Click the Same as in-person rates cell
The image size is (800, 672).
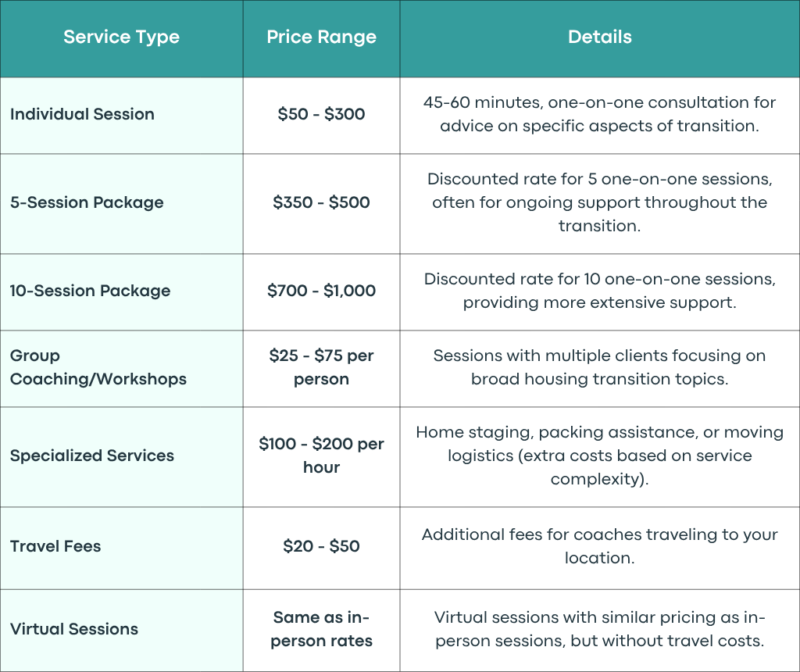pos(321,629)
